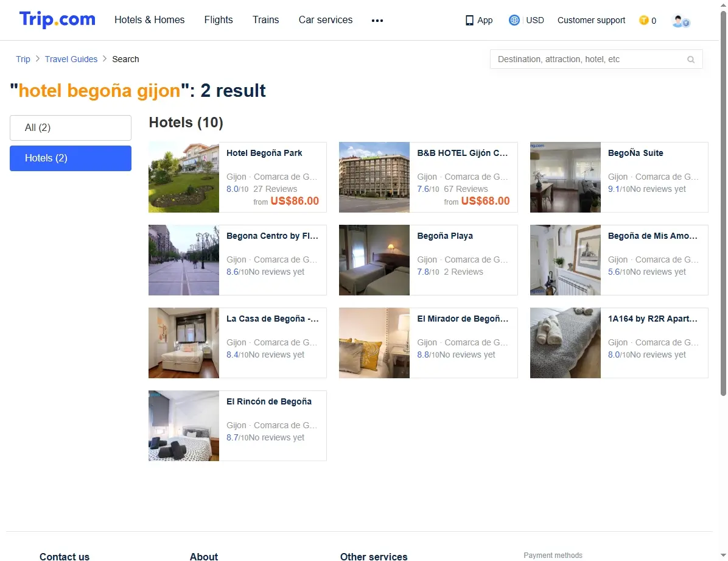Click the Trip Coins icon
This screenshot has height=561, width=728.
[643, 20]
